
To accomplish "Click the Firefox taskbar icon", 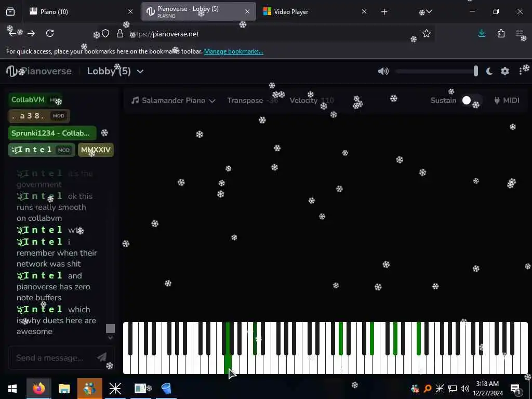I will pyautogui.click(x=38, y=389).
